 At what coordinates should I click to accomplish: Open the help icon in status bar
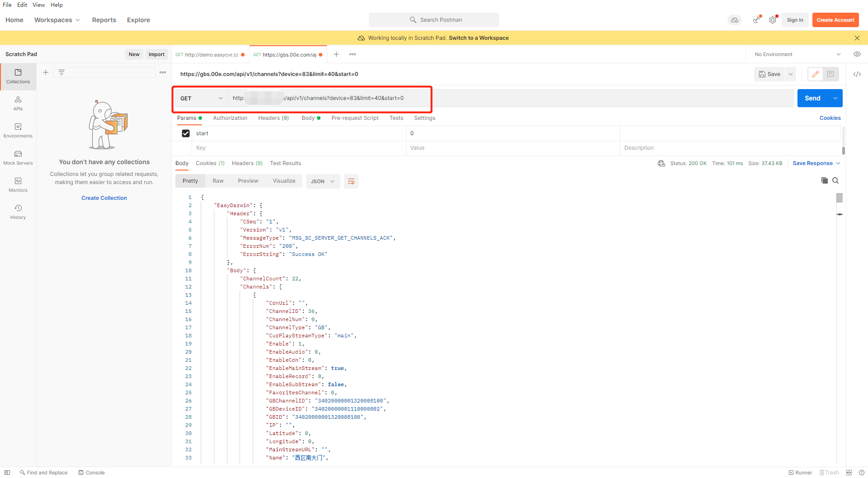[862, 473]
